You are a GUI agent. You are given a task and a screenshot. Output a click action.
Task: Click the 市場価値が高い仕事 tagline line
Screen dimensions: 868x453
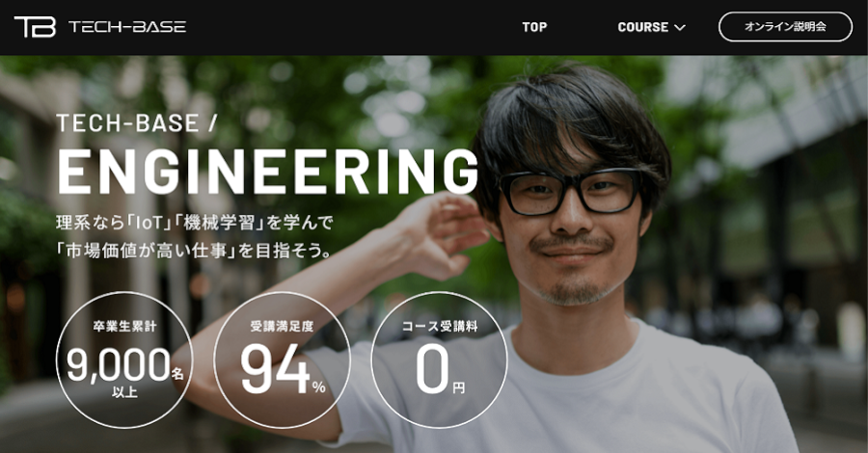coord(194,251)
